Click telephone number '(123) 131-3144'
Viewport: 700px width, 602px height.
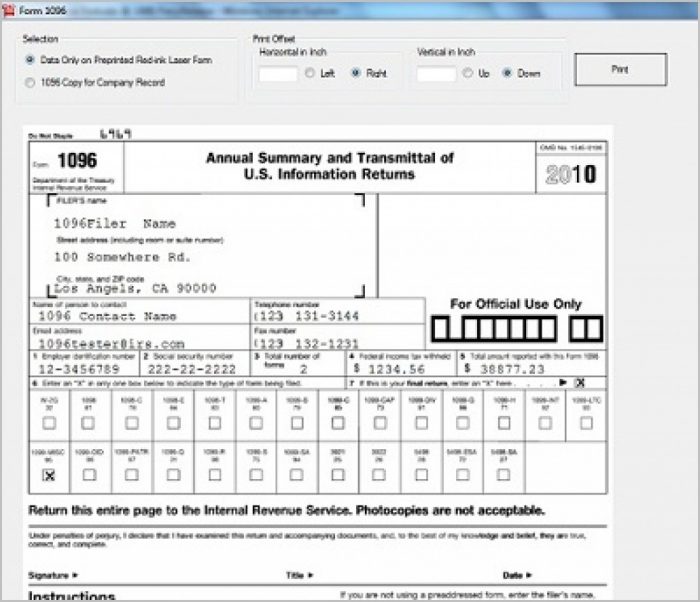pos(306,316)
